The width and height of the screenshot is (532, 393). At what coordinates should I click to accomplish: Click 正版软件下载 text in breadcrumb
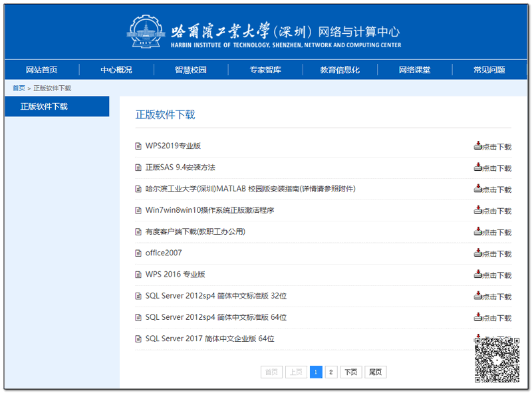pyautogui.click(x=53, y=88)
